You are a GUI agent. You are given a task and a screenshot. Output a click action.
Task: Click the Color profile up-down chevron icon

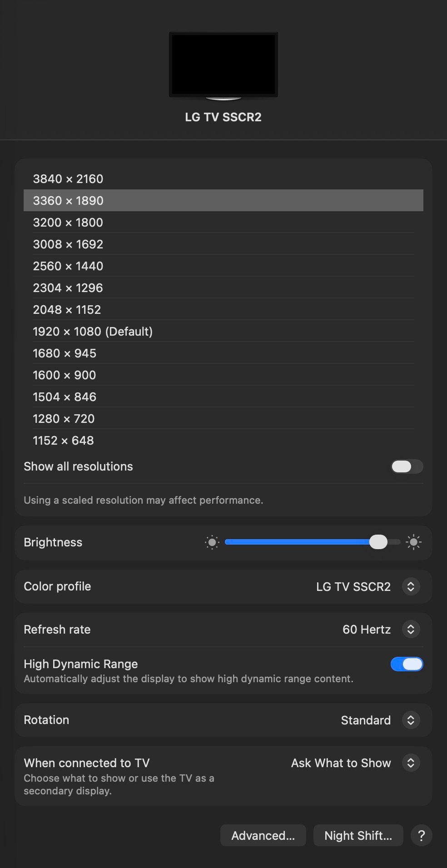coord(411,586)
